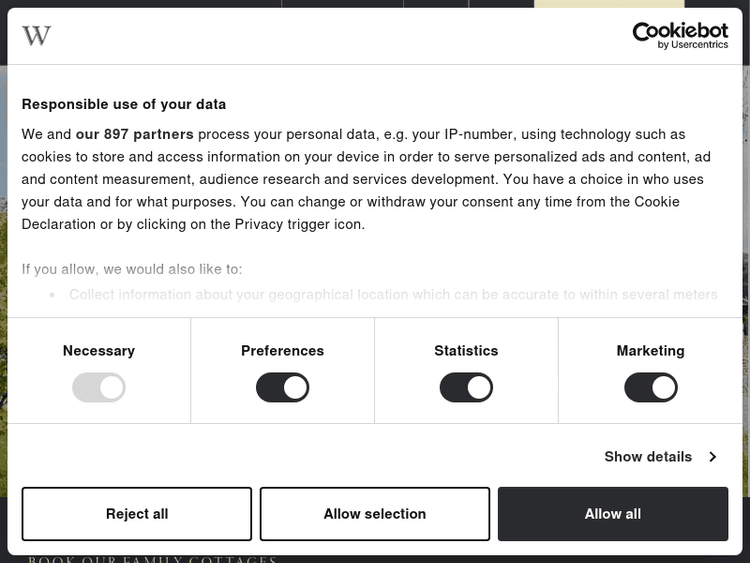Toggle the Necessary cookies switch
Viewport: 750px width, 563px height.
point(98,388)
